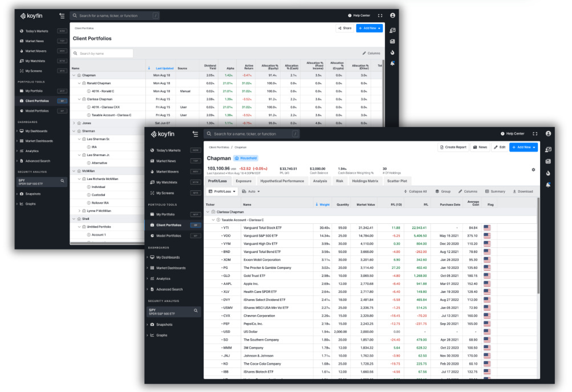Switch to the Exposure tab

tap(244, 181)
